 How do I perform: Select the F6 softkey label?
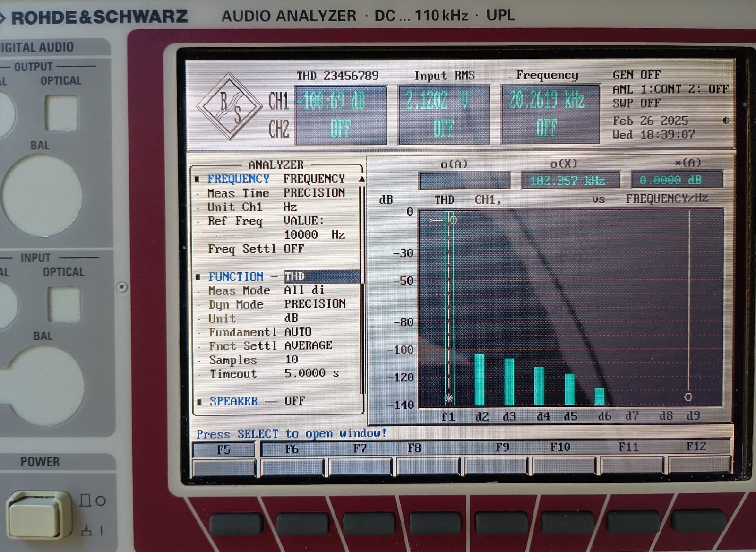(x=292, y=449)
